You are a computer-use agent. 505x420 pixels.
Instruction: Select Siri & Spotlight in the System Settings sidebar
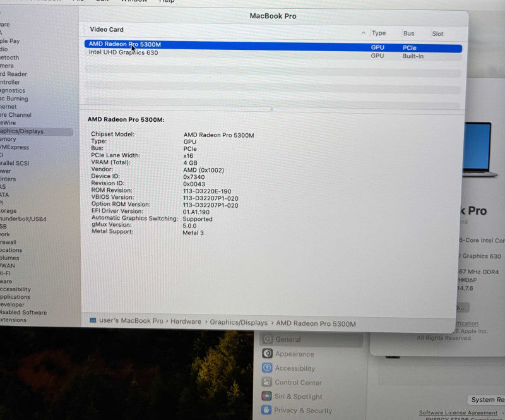pos(298,397)
